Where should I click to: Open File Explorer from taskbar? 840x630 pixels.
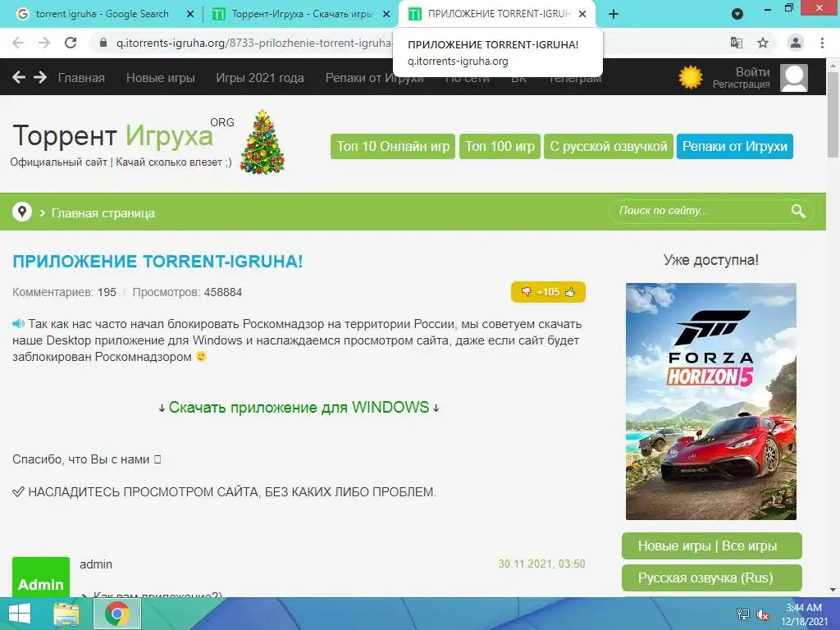tap(66, 614)
